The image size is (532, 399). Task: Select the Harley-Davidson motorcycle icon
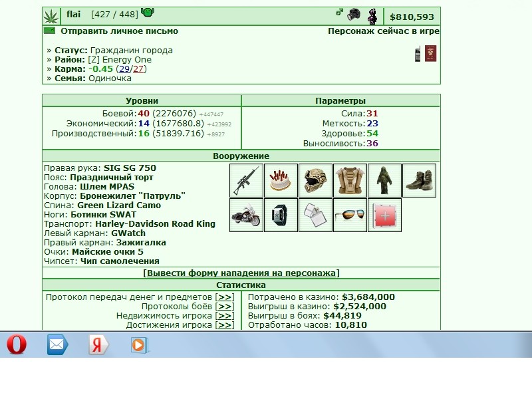coord(246,215)
